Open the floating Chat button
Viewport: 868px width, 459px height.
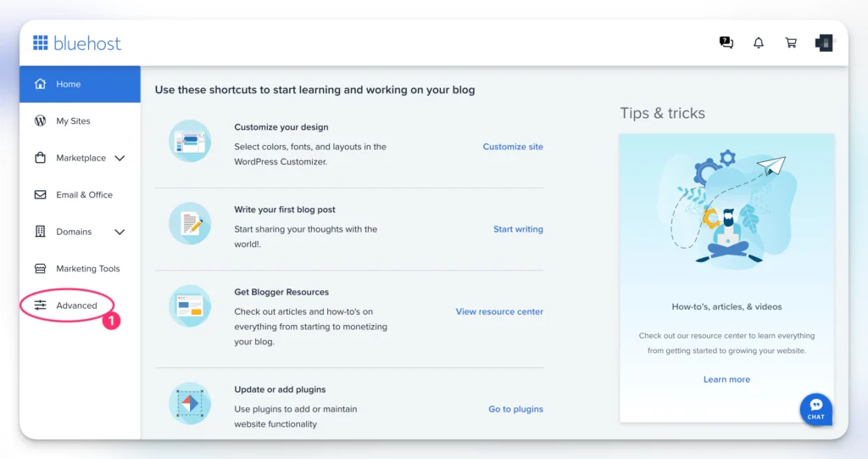[x=815, y=408]
